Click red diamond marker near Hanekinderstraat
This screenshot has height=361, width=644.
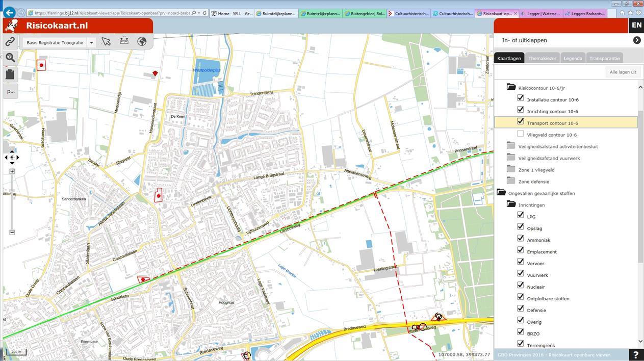click(155, 73)
